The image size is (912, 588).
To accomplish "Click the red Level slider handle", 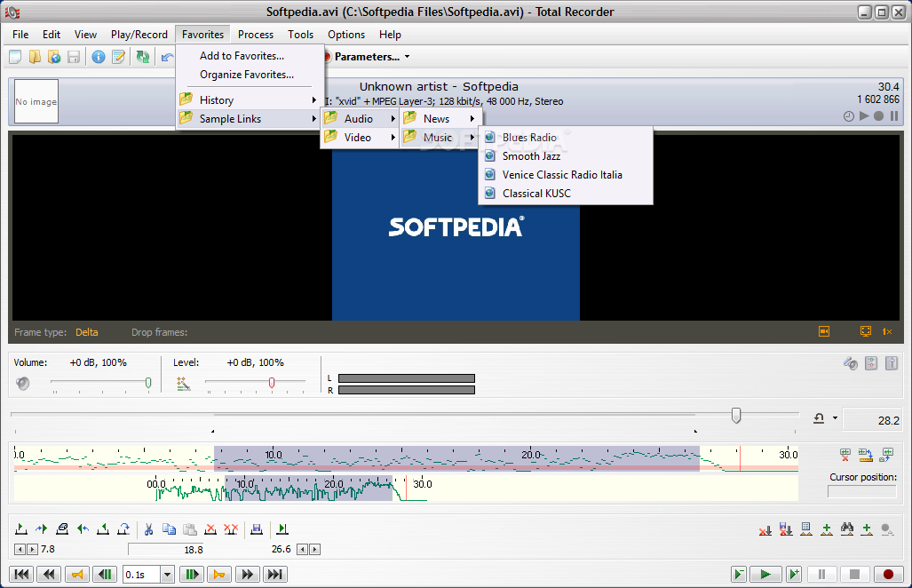I will click(272, 383).
